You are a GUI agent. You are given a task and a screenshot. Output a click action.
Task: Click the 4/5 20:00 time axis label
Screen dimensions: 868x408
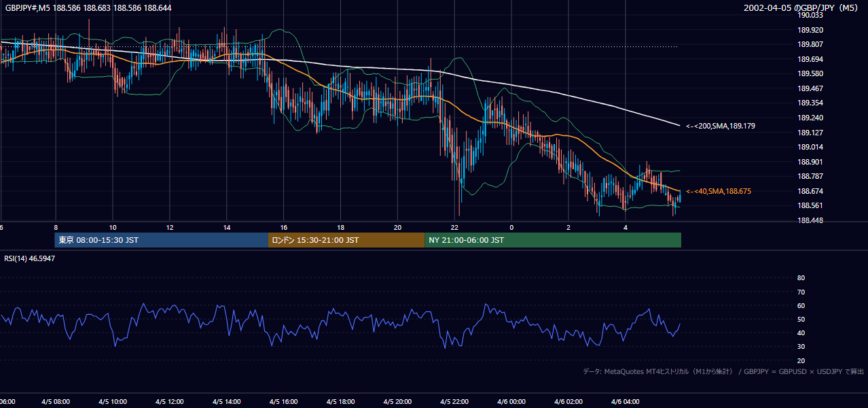398,402
